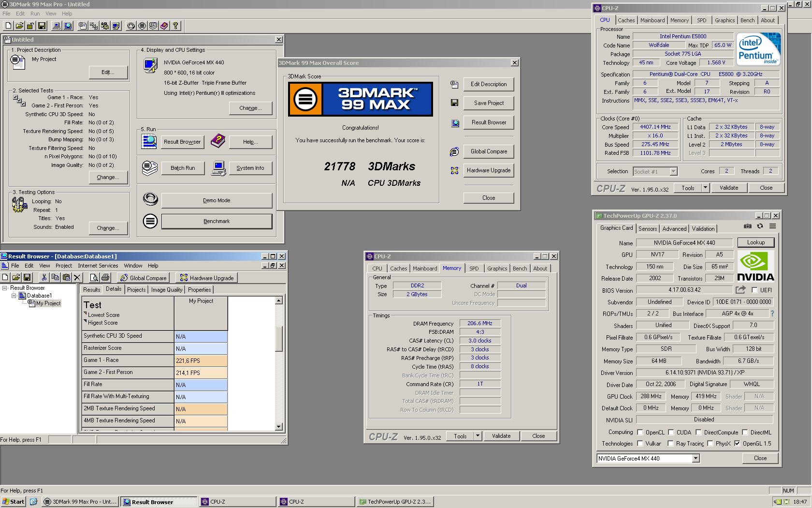
Task: Click the Project Description icon in 3DMark toolbar
Action: click(83, 26)
